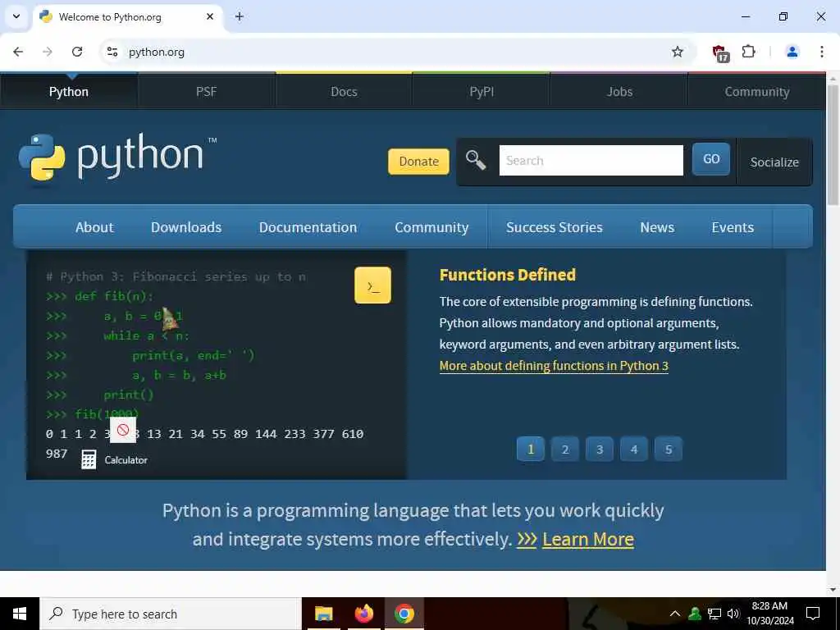Viewport: 840px width, 630px height.
Task: Bookmark this page with the star icon
Action: click(x=677, y=52)
